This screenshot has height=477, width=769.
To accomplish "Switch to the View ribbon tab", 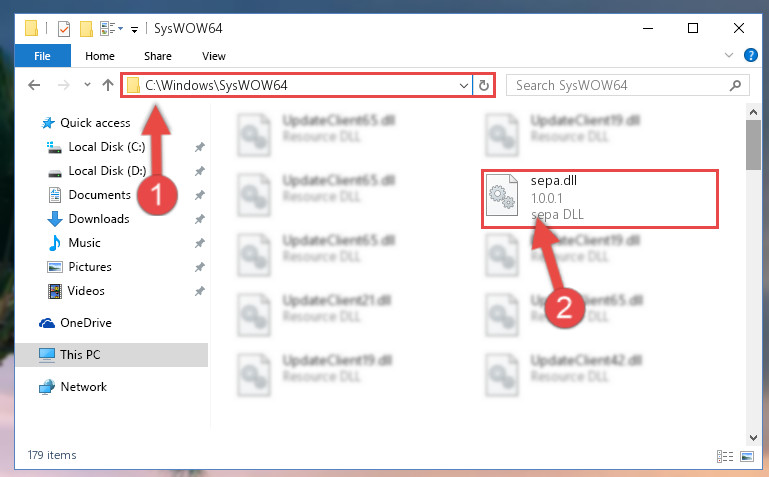I will click(214, 56).
